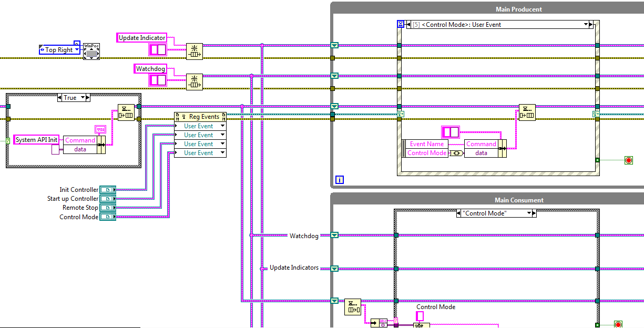The width and height of the screenshot is (644, 328).
Task: Open the second User Event dropdown in Reg Events
Action: [x=223, y=135]
